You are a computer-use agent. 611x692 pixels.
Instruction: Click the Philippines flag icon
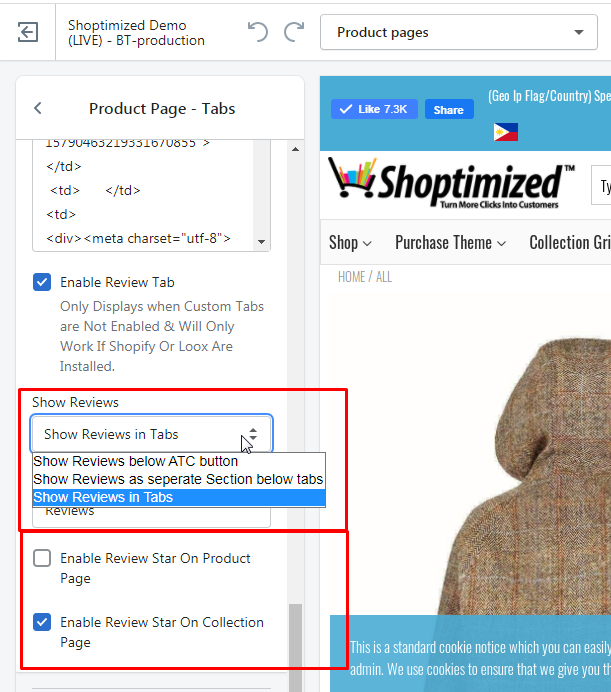506,132
